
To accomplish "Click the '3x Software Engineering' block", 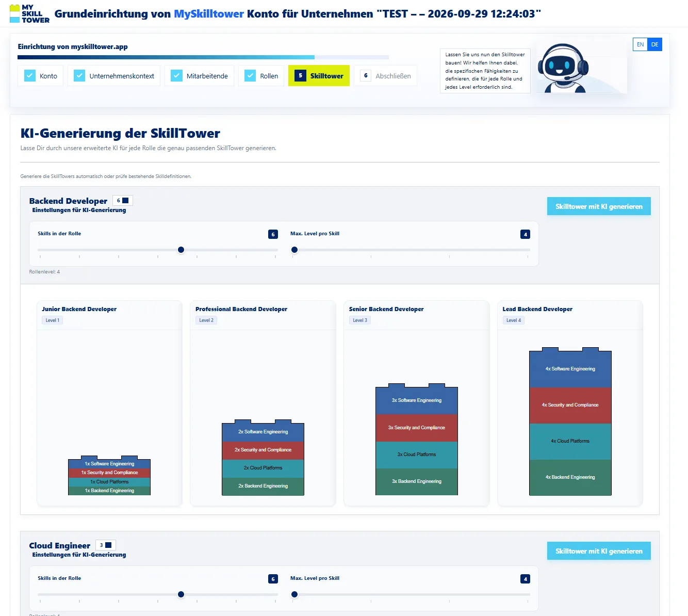I will 417,400.
